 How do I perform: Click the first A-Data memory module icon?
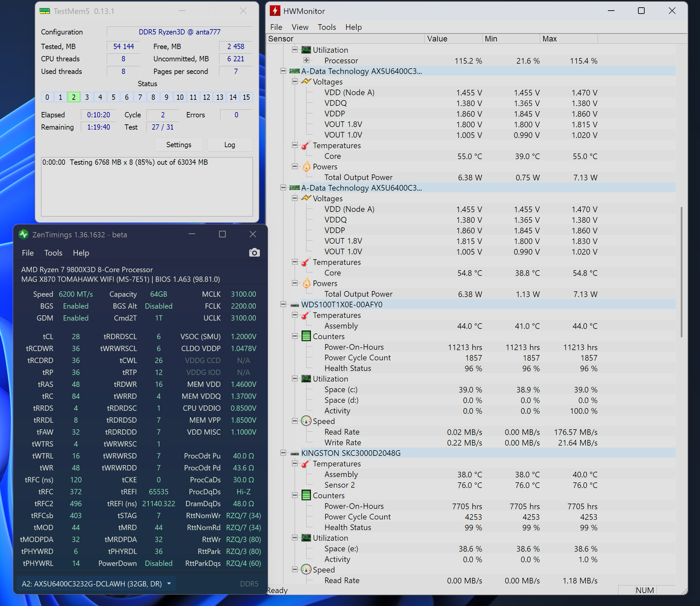point(295,71)
